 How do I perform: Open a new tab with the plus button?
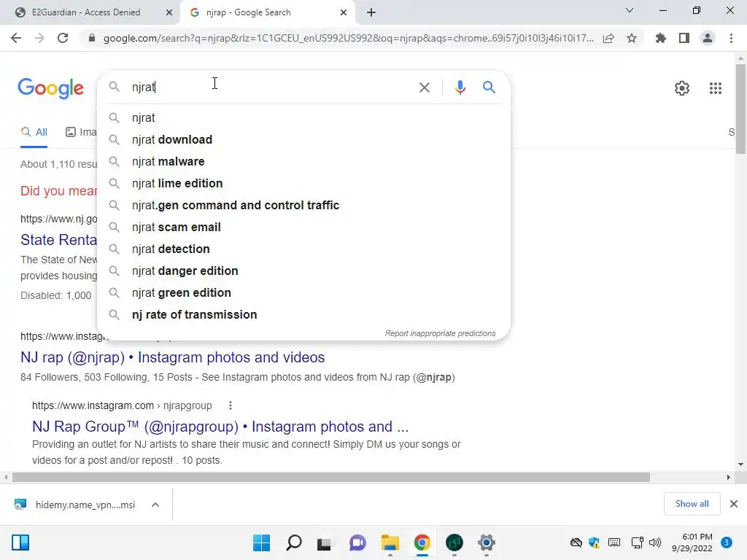click(x=371, y=12)
